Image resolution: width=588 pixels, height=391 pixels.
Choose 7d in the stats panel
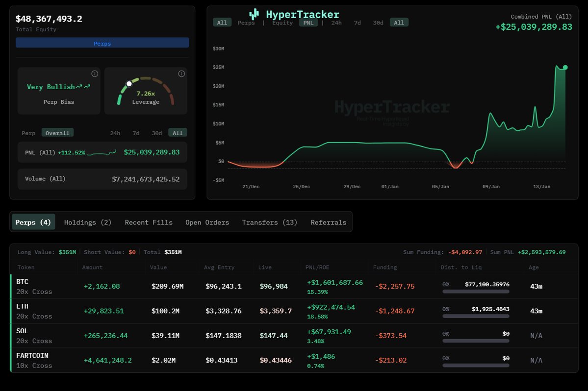(x=136, y=133)
